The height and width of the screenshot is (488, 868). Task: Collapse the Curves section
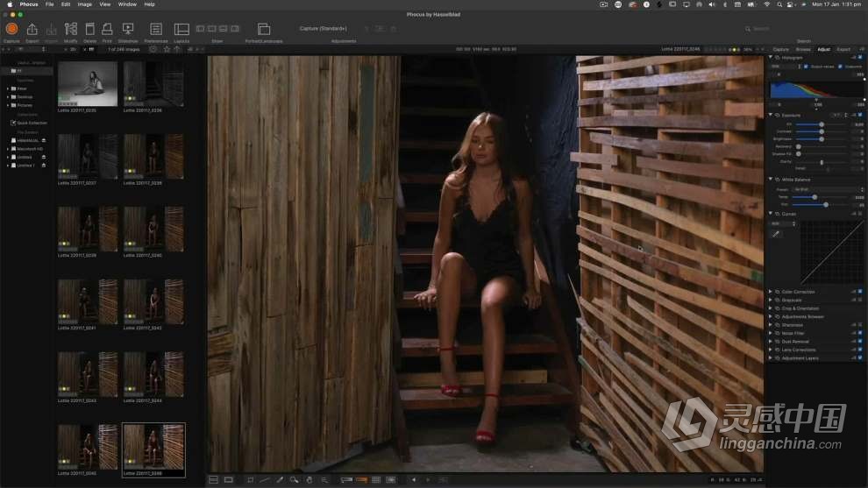pos(771,214)
